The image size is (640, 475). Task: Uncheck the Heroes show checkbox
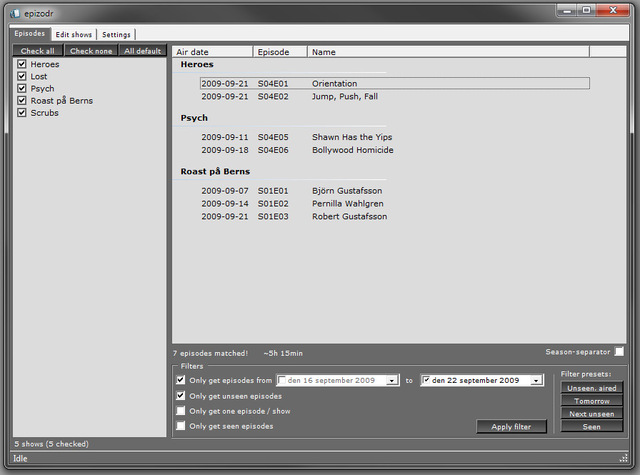21,64
